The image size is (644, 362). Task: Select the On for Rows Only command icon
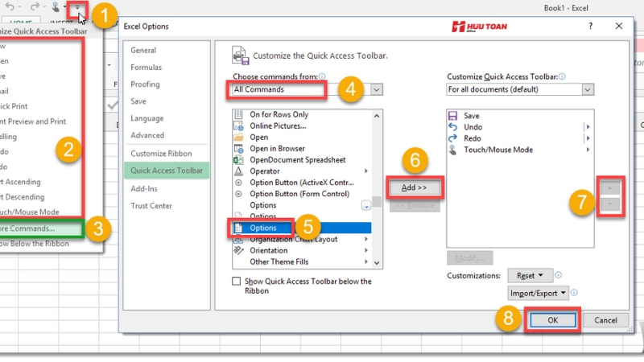tap(238, 114)
